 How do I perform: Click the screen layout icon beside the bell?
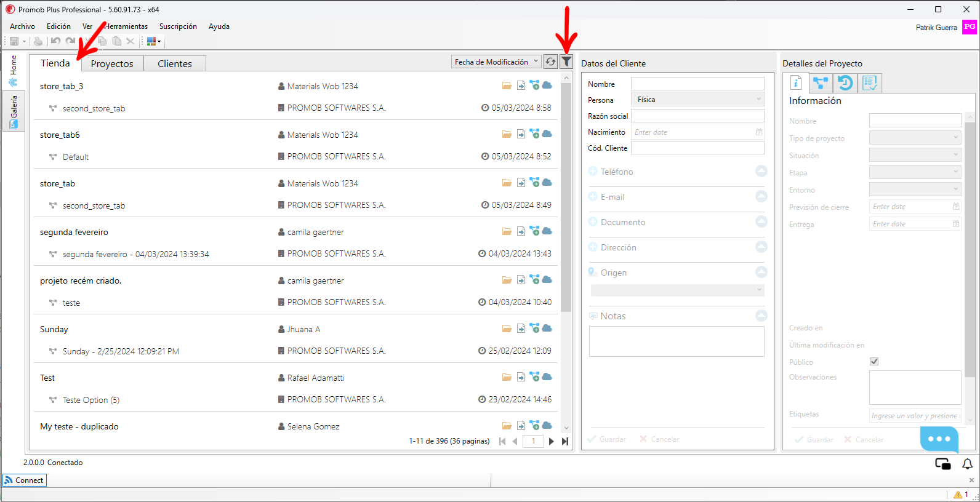[x=943, y=464]
